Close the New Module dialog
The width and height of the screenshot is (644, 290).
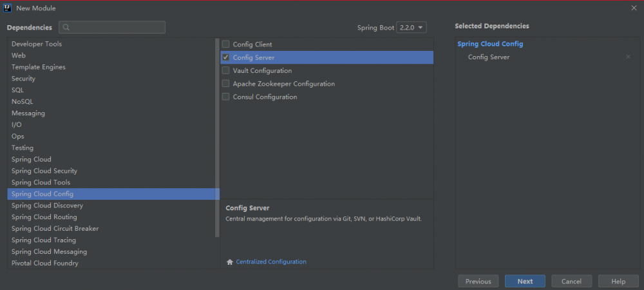point(634,8)
